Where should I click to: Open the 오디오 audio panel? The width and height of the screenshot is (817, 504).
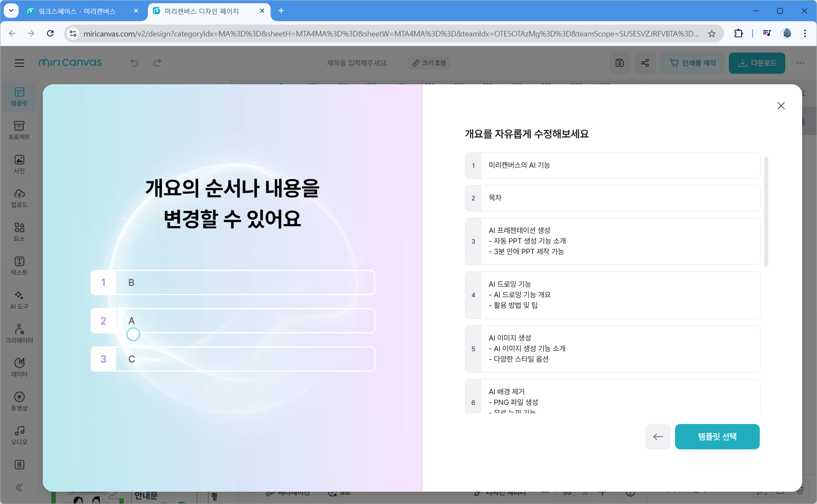click(19, 435)
